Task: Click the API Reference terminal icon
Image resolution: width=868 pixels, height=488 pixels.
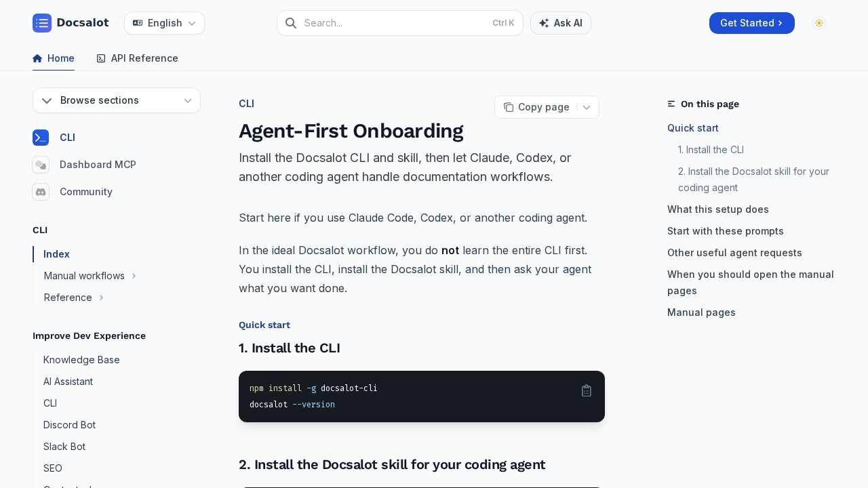Action: point(101,58)
